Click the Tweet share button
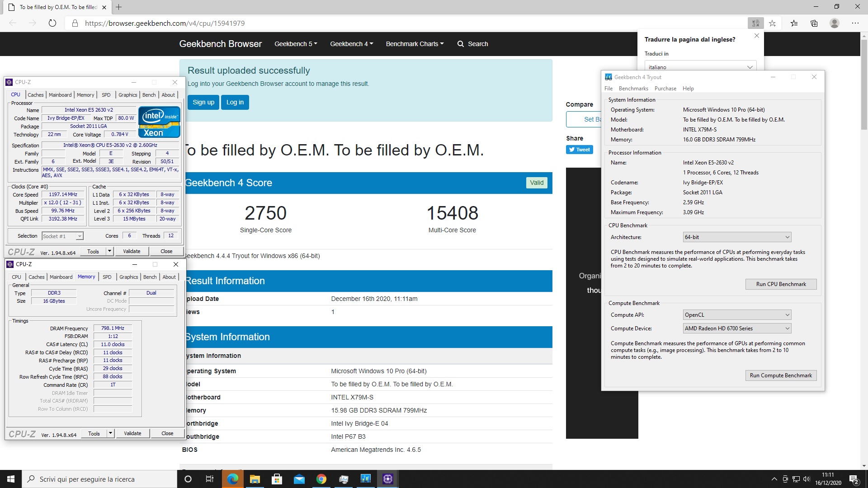This screenshot has height=488, width=868. point(579,150)
